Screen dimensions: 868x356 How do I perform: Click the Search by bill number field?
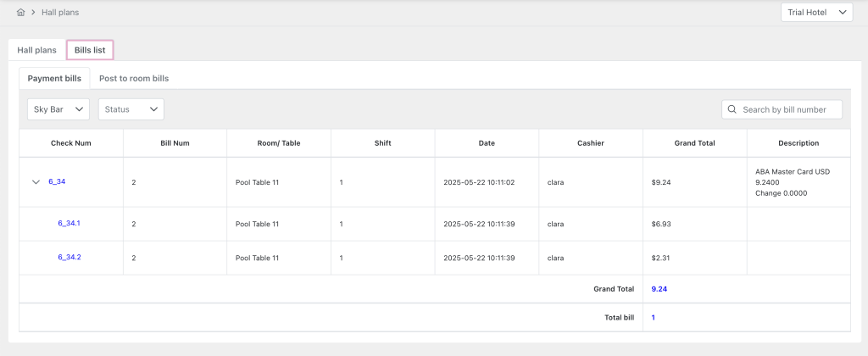pyautogui.click(x=788, y=109)
